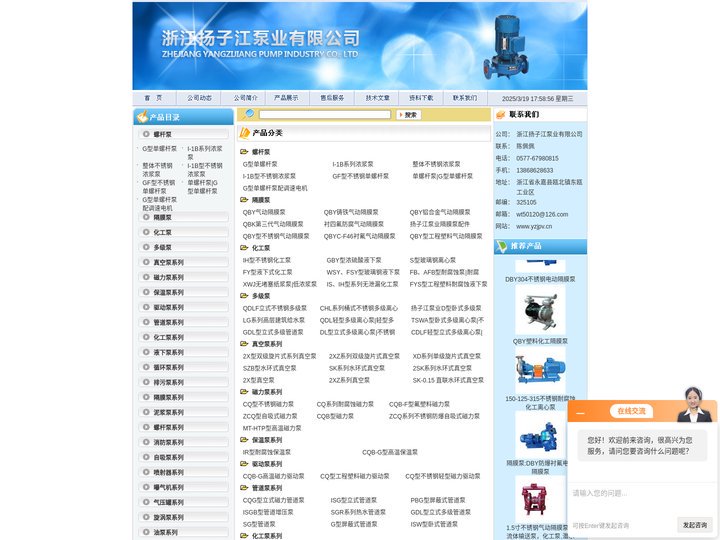Click the 产品分类 heading icon

pyautogui.click(x=245, y=133)
